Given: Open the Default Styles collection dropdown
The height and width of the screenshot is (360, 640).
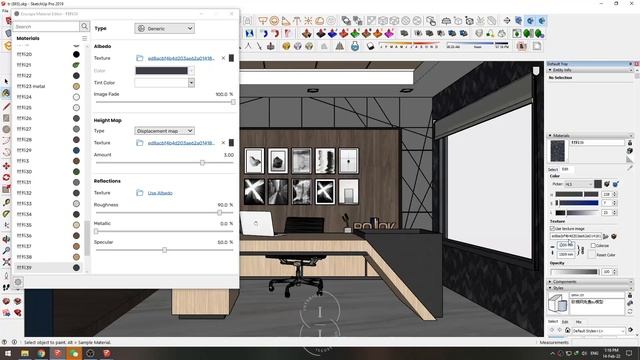Looking at the screenshot, I should 598,331.
